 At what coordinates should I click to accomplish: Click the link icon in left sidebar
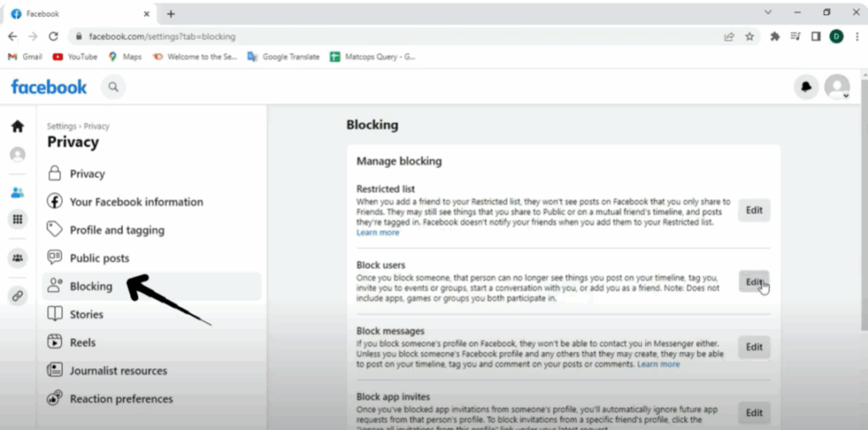18,296
